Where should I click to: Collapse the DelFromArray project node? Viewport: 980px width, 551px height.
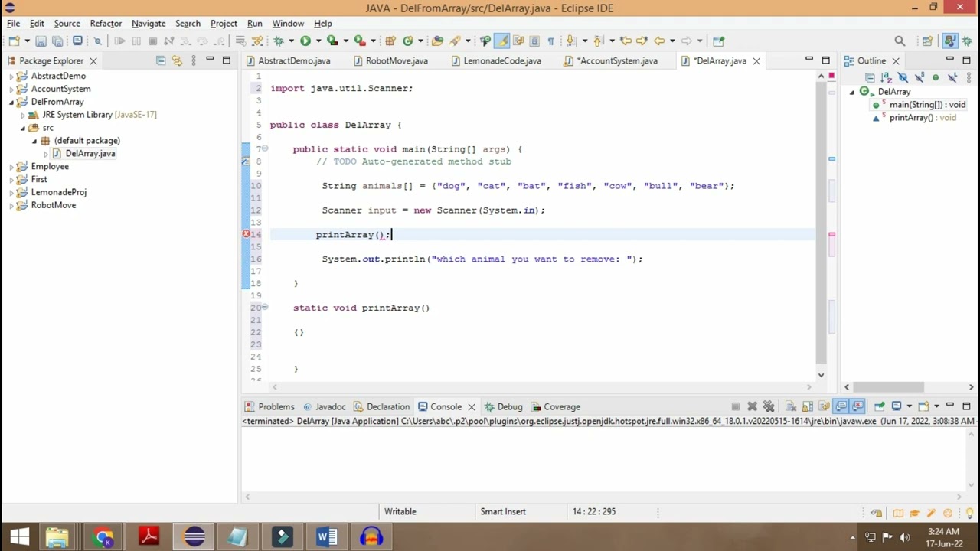(11, 103)
